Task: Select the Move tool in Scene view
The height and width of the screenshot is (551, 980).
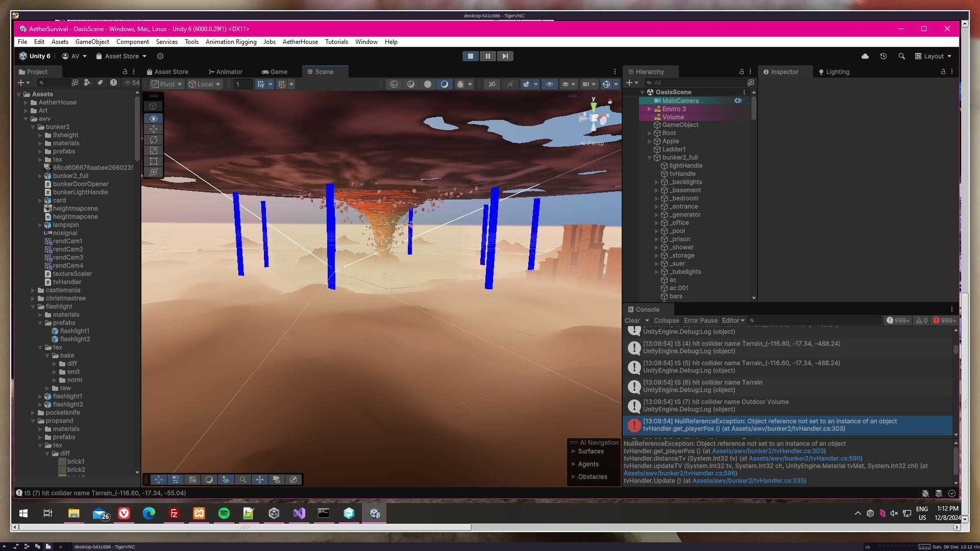Action: point(153,129)
